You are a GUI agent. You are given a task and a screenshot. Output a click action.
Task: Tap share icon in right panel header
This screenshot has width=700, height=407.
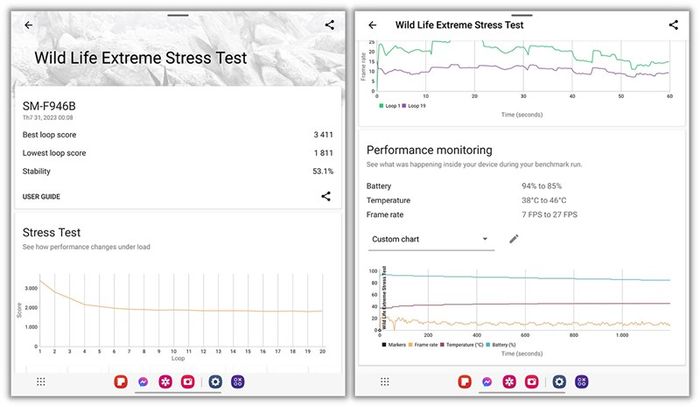673,25
